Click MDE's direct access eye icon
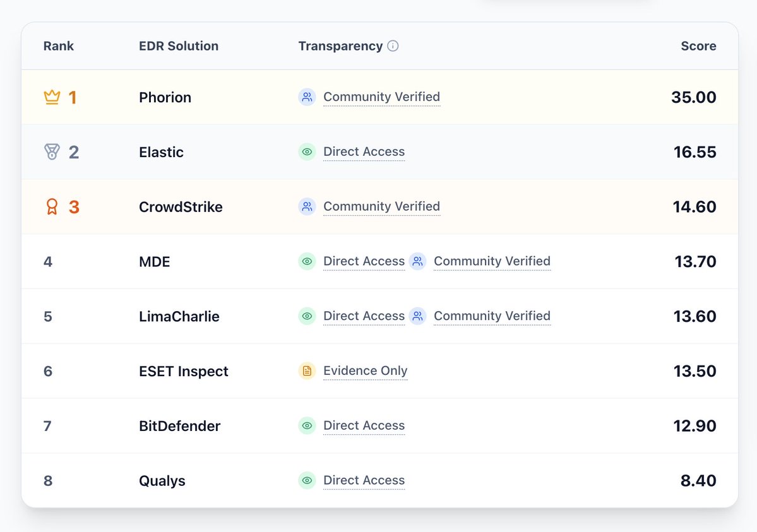 tap(307, 262)
